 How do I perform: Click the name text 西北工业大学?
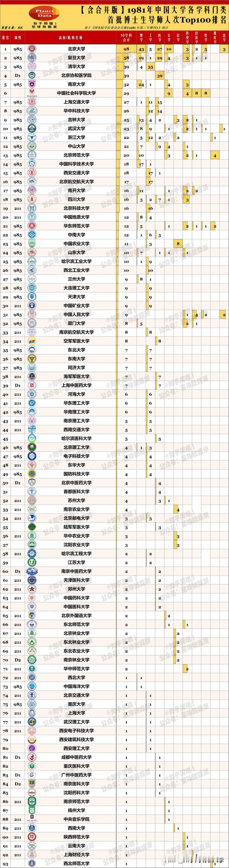[x=77, y=270]
